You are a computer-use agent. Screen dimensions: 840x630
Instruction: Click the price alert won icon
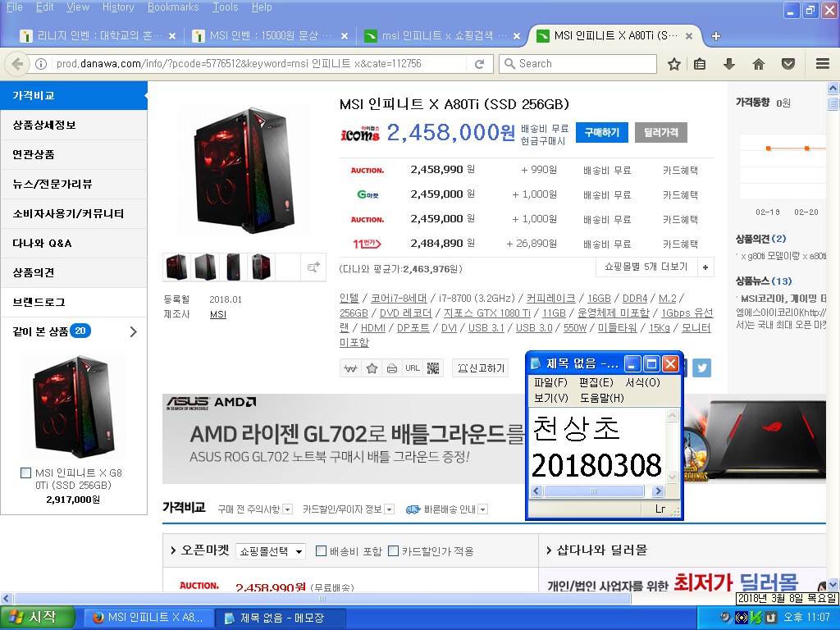coord(350,368)
